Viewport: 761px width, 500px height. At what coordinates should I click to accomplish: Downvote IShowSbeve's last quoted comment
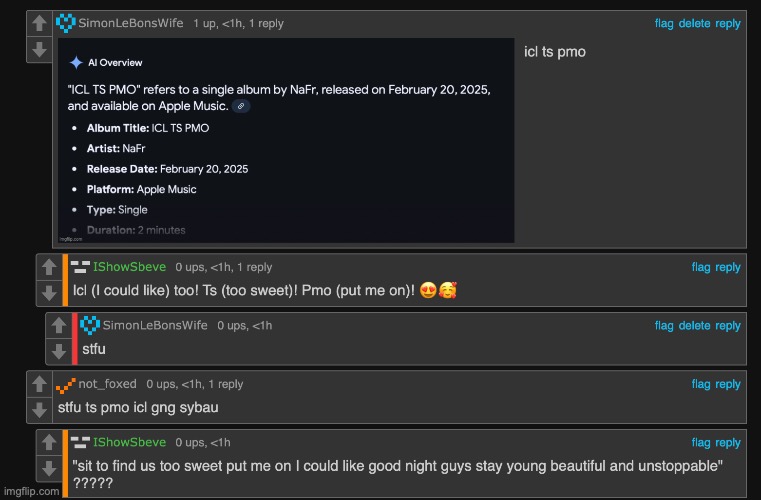tap(48, 470)
